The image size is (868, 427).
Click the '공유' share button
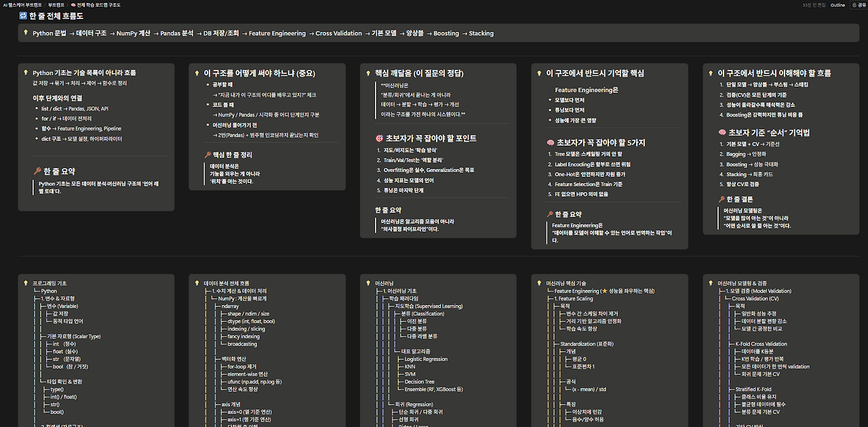[x=858, y=5]
